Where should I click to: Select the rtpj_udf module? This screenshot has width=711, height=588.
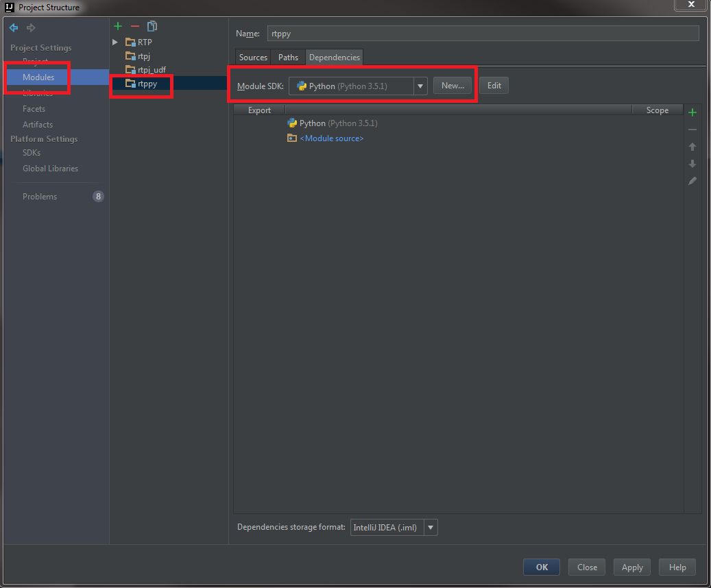(151, 70)
